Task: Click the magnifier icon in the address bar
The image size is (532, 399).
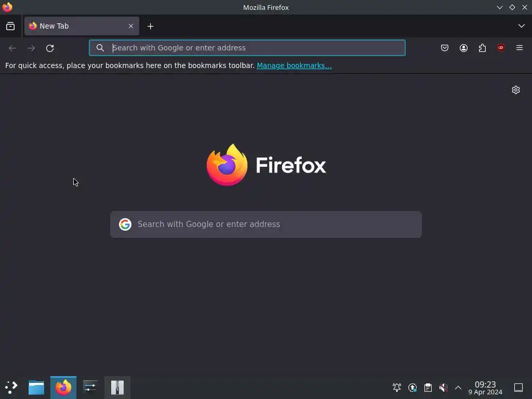Action: click(100, 48)
